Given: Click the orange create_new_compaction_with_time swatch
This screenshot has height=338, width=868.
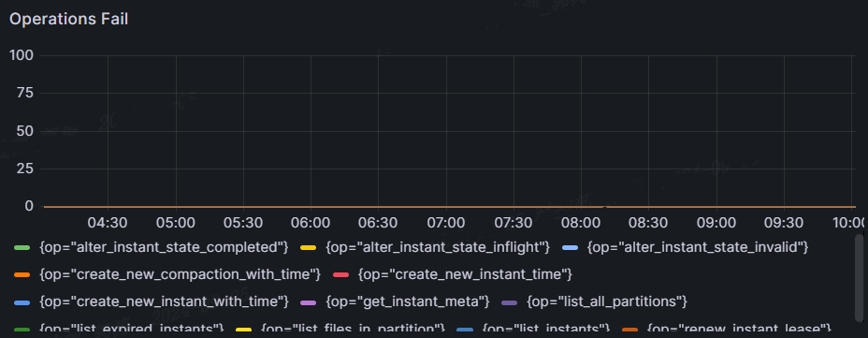Looking at the screenshot, I should pos(22,274).
